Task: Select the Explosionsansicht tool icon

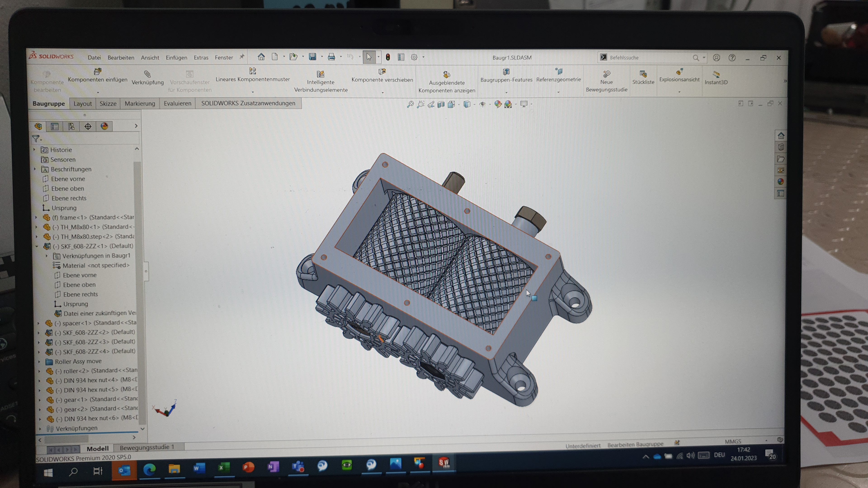Action: click(679, 72)
